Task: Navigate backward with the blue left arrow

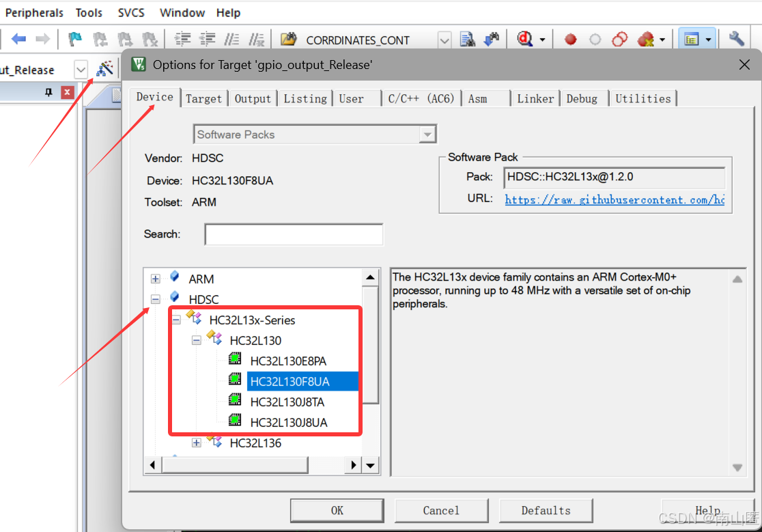Action: point(18,39)
